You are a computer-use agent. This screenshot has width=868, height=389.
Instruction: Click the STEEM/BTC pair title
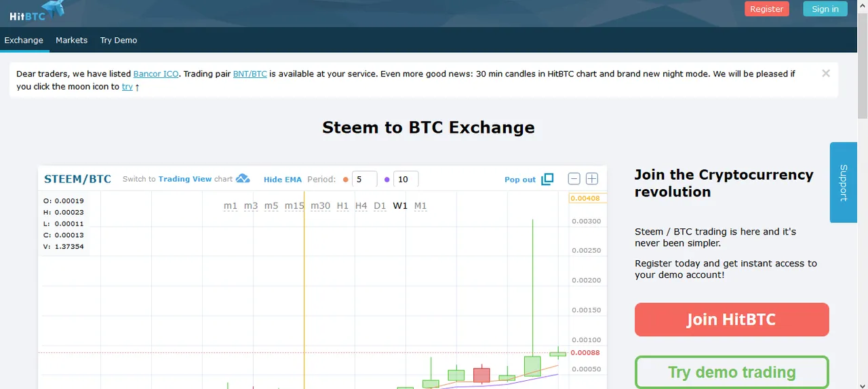[77, 179]
